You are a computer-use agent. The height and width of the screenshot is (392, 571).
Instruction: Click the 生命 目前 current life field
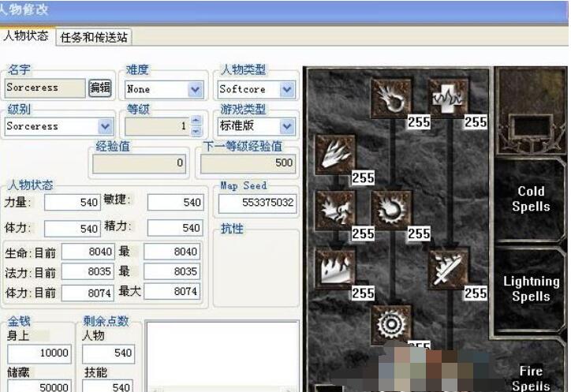point(88,252)
